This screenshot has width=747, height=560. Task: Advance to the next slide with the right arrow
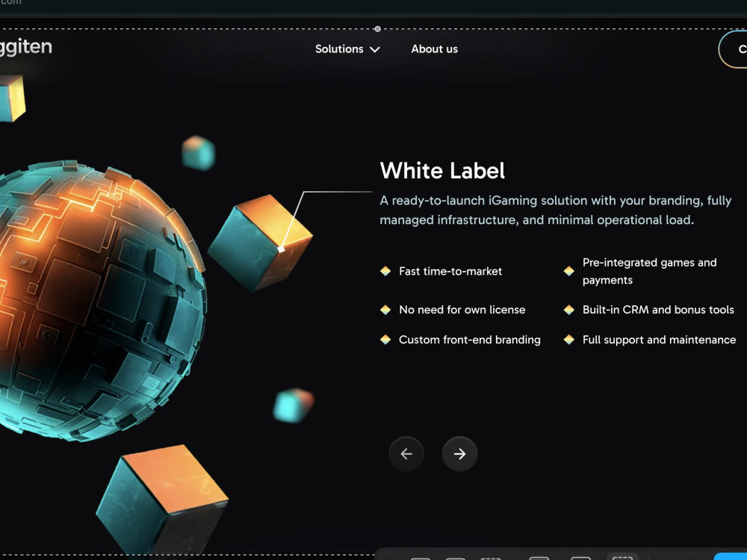pos(459,454)
